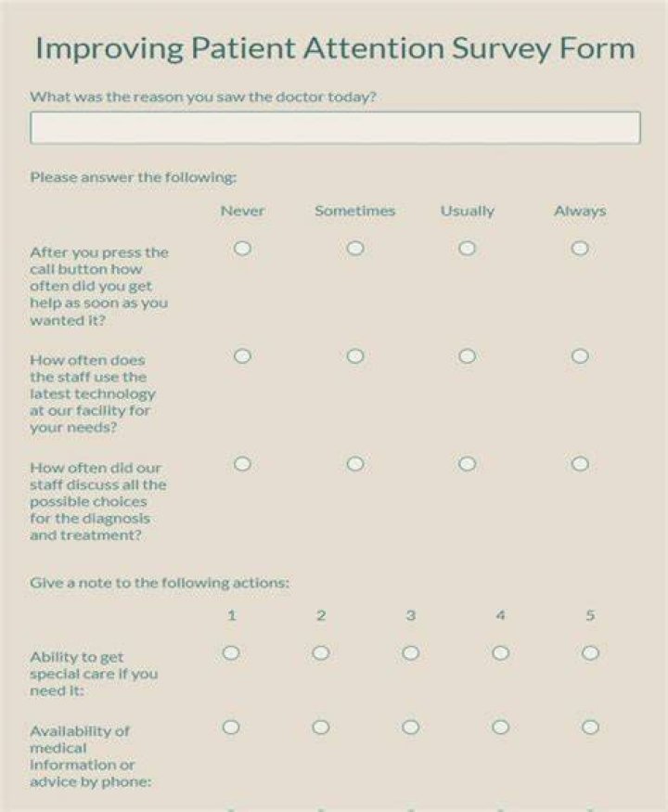This screenshot has height=812, width=668.
Task: Mark Sometimes for discussing diagnosis choices
Action: 355,463
